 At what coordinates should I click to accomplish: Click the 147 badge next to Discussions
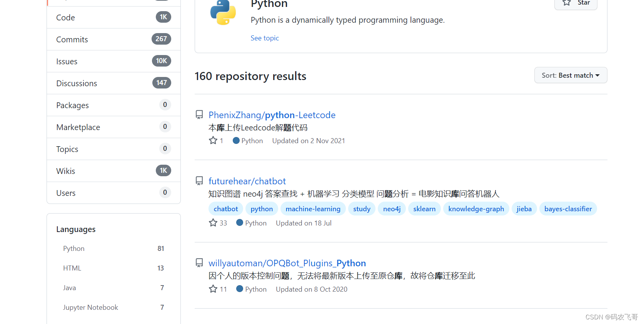coord(162,83)
